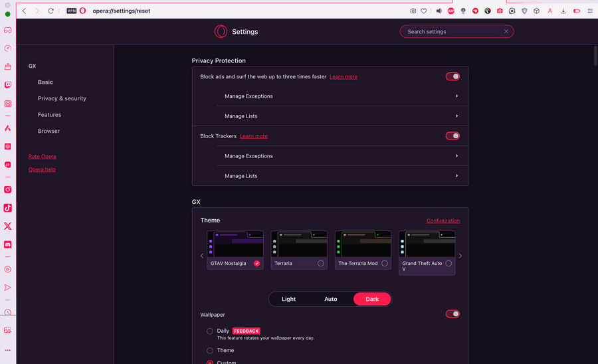Reload the page
This screenshot has width=598, height=364.
click(x=50, y=11)
